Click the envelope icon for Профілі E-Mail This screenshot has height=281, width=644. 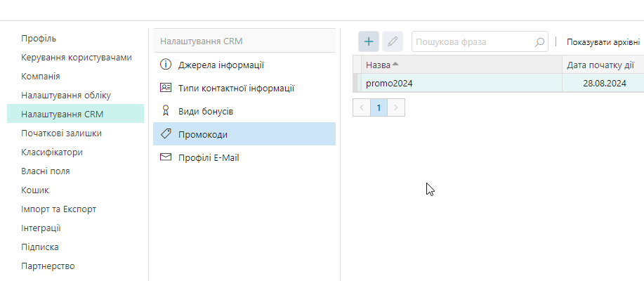[166, 157]
